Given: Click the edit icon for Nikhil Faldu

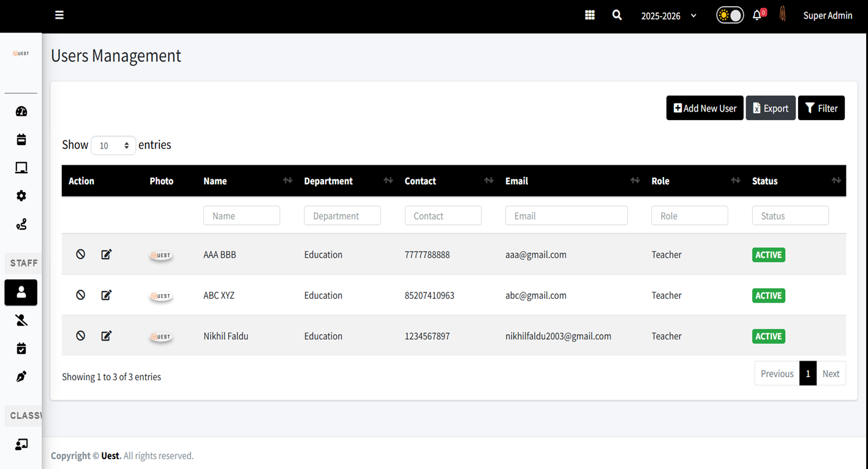Looking at the screenshot, I should (x=107, y=336).
